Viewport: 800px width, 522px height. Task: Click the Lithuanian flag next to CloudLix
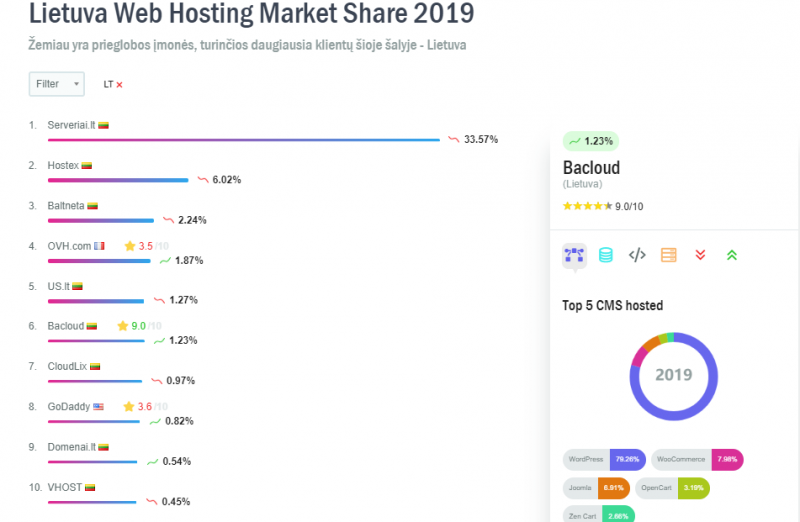point(95,366)
